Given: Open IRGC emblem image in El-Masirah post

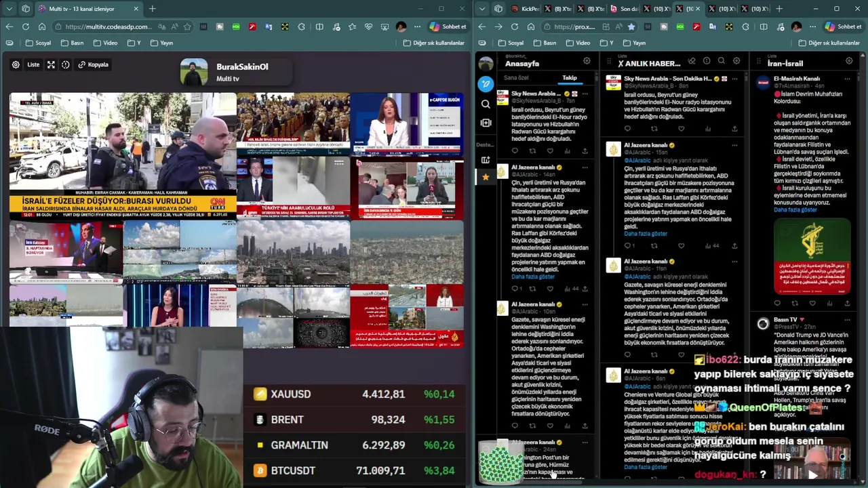Looking at the screenshot, I should click(812, 256).
